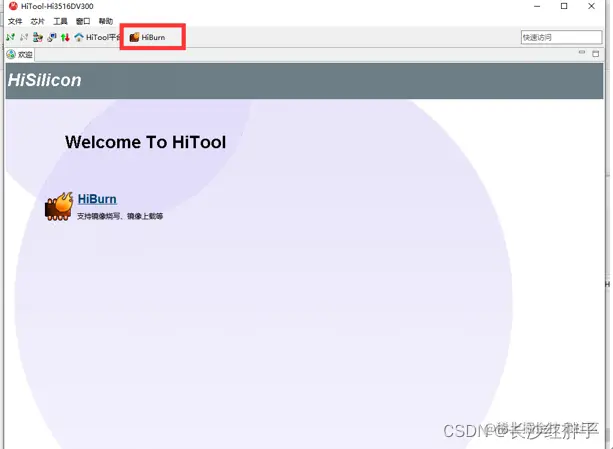Close the HiTool window
Viewport: 613px width, 449px height.
(591, 6)
